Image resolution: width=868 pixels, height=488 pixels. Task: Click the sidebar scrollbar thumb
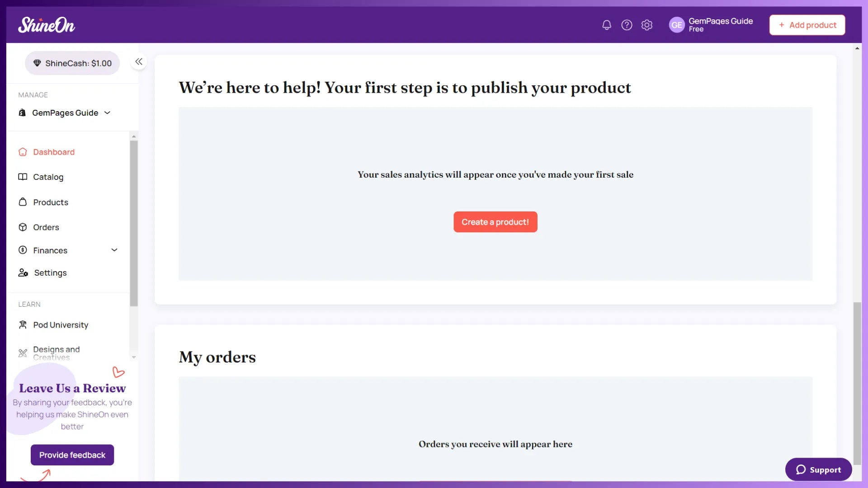134,223
